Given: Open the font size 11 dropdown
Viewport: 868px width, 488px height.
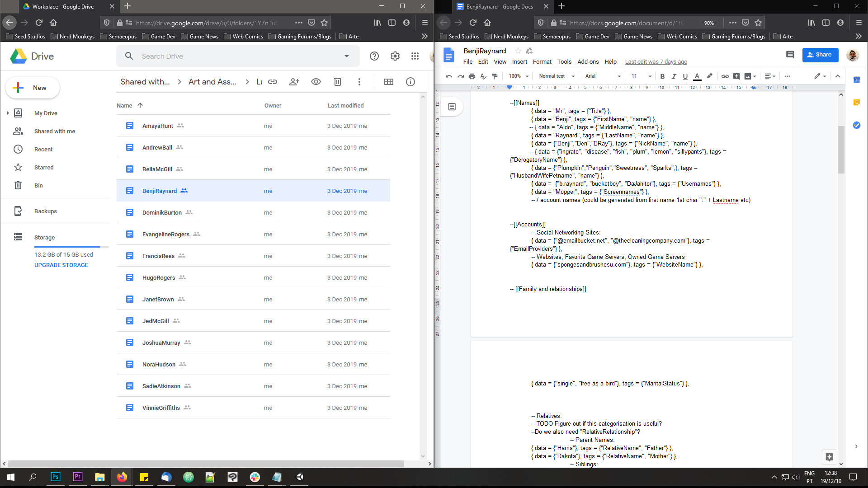Looking at the screenshot, I should 642,76.
